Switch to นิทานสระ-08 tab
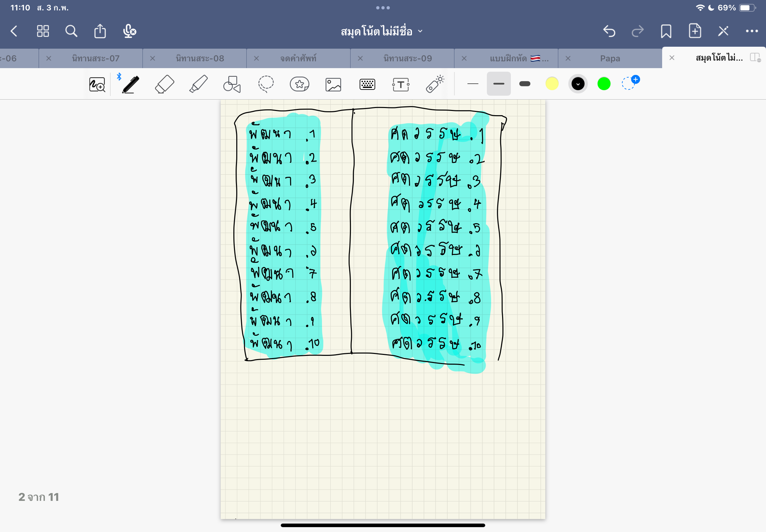This screenshot has width=766, height=532. tap(200, 58)
